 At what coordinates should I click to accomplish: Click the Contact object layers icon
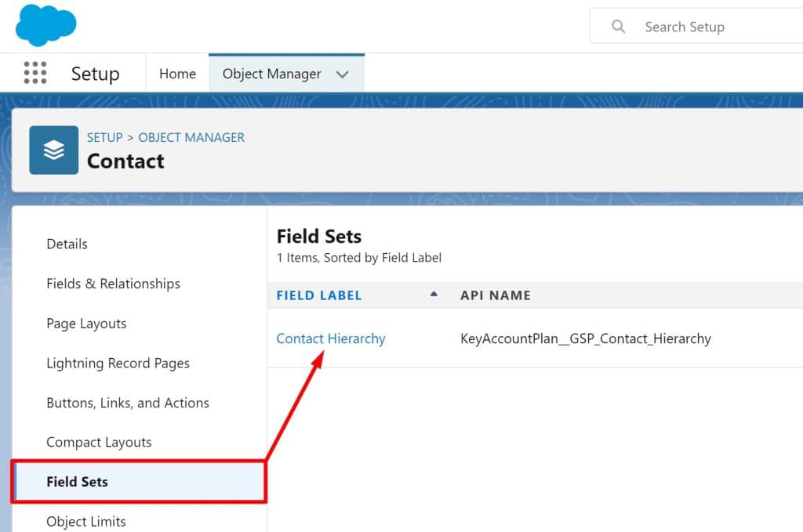click(54, 150)
